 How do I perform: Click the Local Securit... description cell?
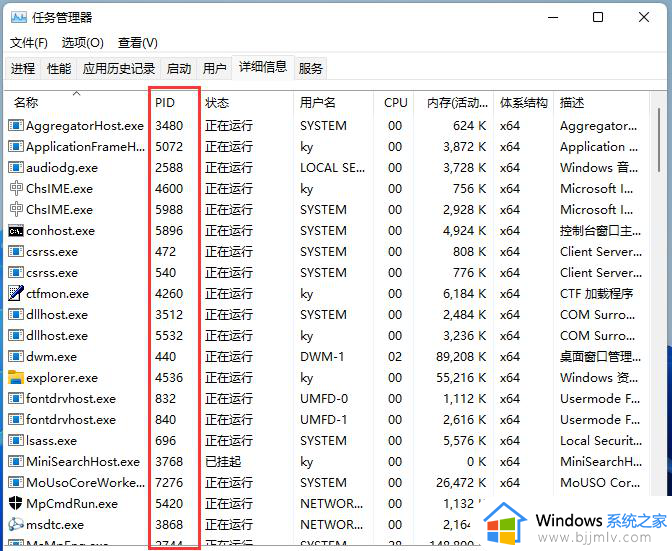[601, 440]
